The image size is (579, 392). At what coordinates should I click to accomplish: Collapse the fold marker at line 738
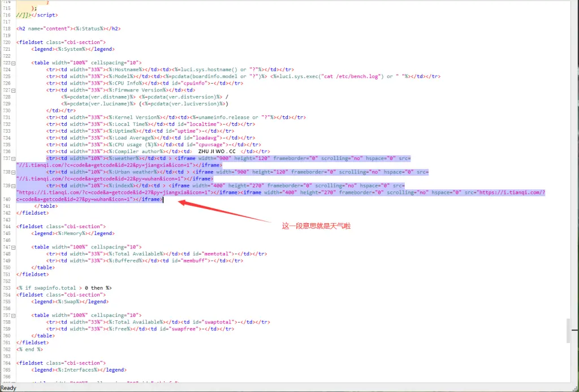tap(14, 172)
